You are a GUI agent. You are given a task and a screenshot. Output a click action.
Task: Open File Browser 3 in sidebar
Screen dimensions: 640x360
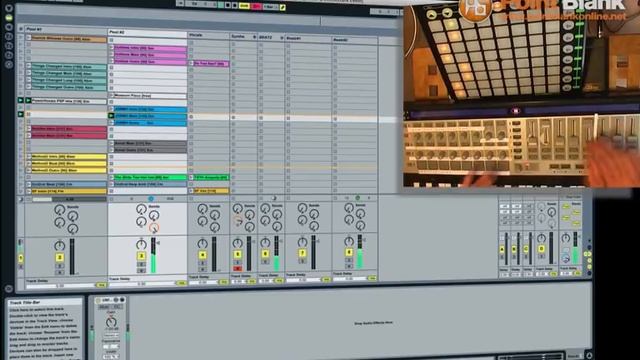click(9, 55)
